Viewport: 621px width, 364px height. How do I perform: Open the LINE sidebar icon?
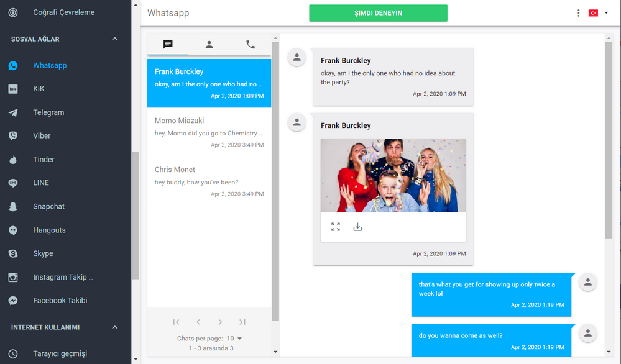click(x=13, y=183)
